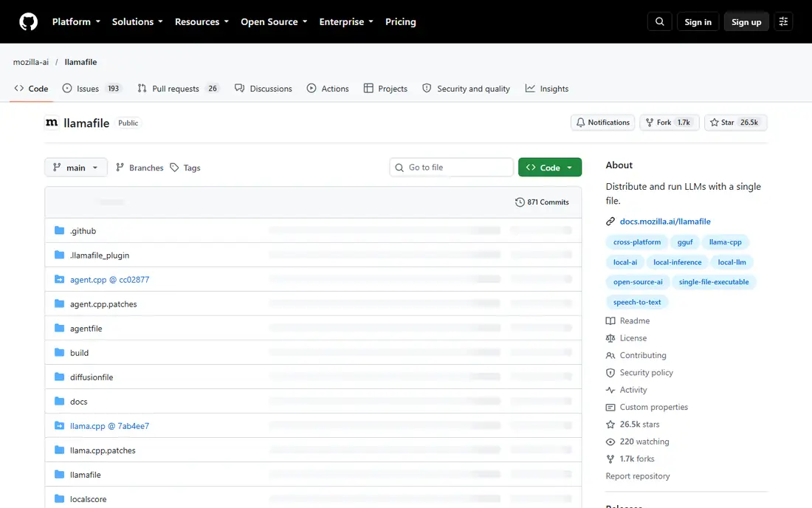Screen dimensions: 812x508
Task: Click the Activity pulse icon
Action: tap(610, 390)
